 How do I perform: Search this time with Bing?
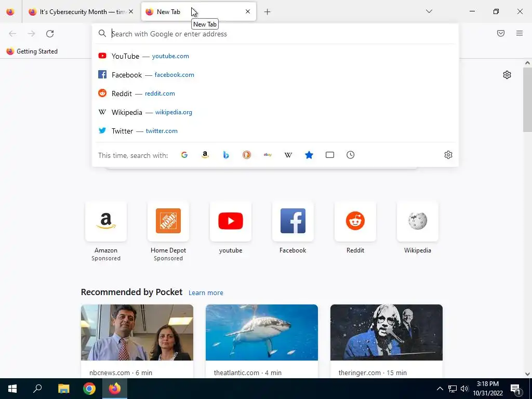pyautogui.click(x=226, y=155)
